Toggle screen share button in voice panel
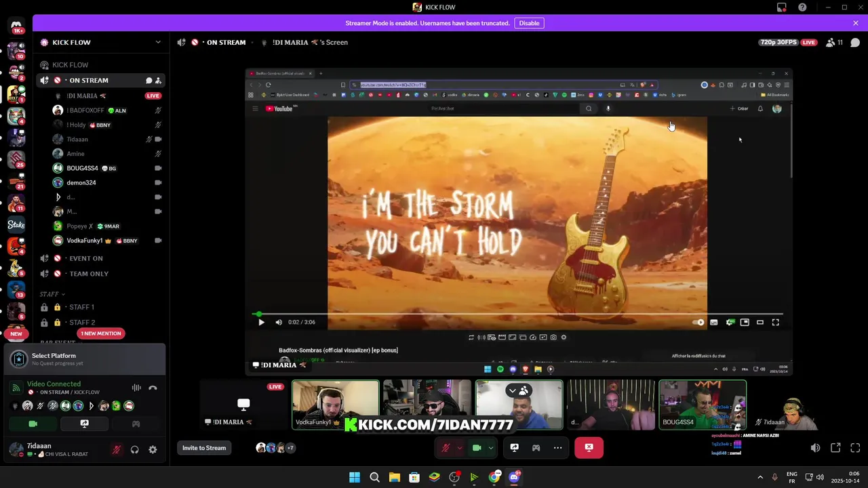Screen dimensions: 868x488 84,424
